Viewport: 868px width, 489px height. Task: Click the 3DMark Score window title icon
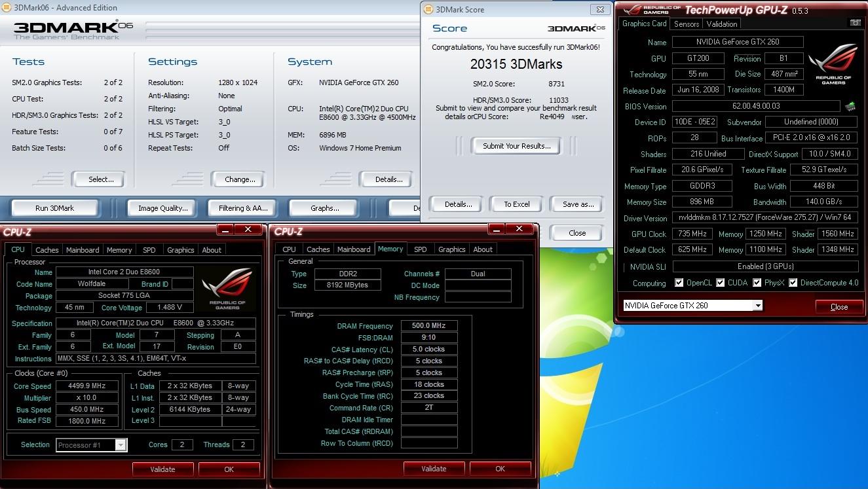coord(428,9)
